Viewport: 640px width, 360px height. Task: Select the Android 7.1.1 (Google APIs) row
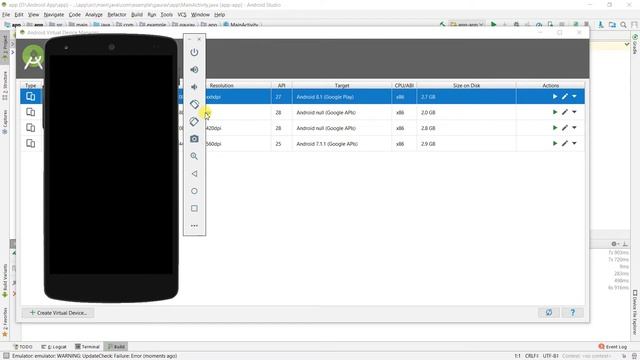click(302, 144)
